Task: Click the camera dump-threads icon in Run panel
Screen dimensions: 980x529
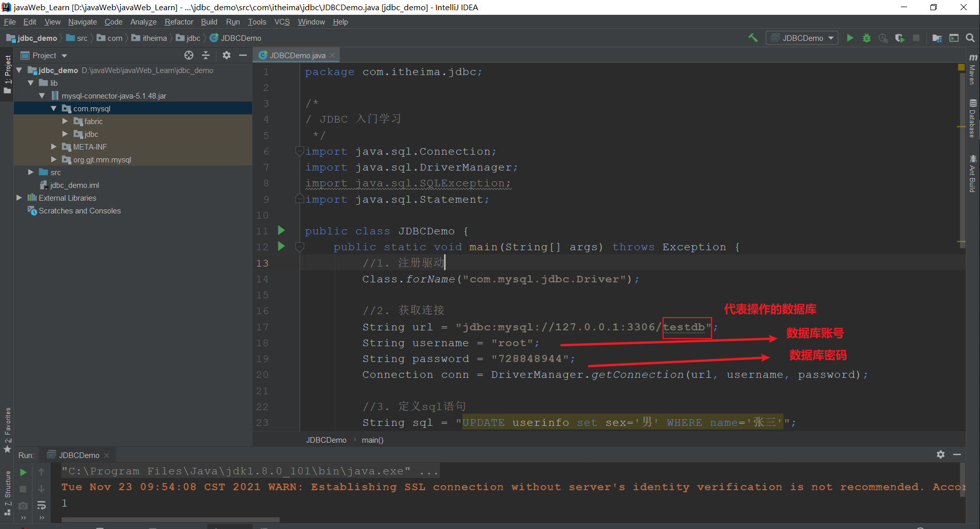Action: tap(23, 506)
